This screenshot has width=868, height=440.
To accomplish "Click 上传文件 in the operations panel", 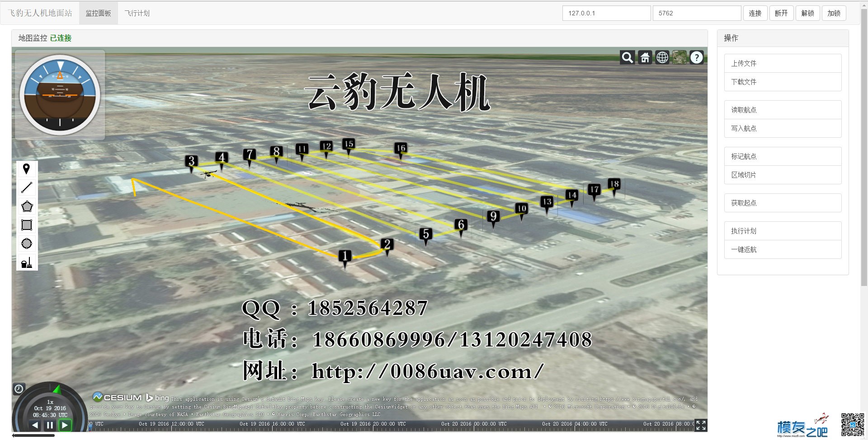I will pyautogui.click(x=783, y=63).
